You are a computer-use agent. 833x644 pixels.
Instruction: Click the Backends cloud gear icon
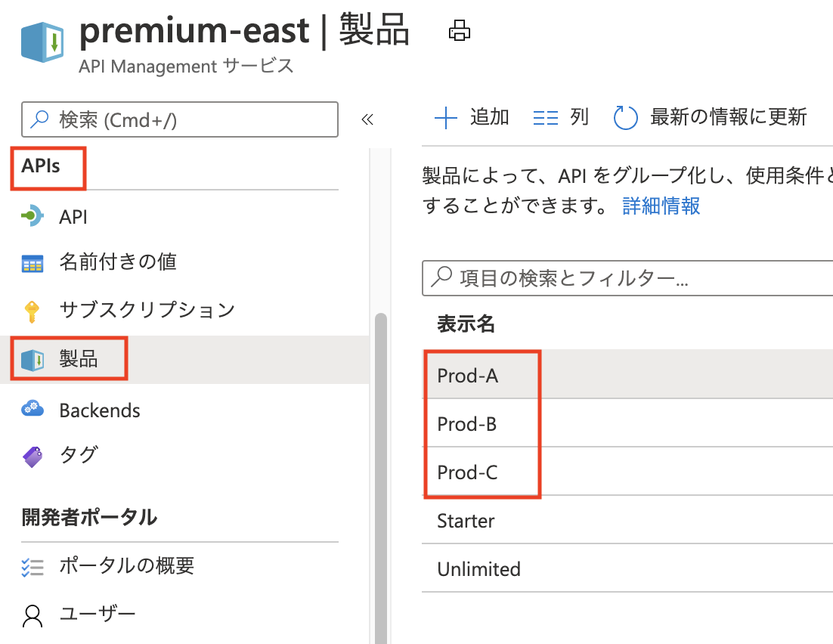pos(33,408)
